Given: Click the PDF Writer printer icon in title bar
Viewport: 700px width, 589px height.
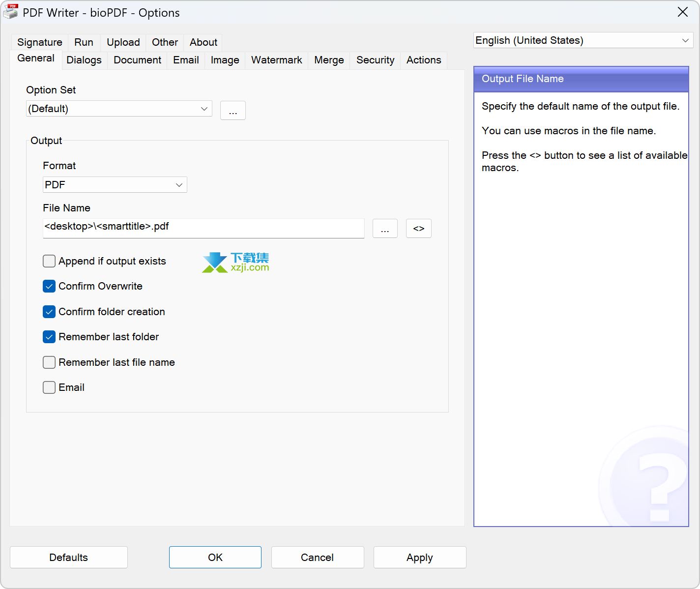Looking at the screenshot, I should [x=11, y=12].
